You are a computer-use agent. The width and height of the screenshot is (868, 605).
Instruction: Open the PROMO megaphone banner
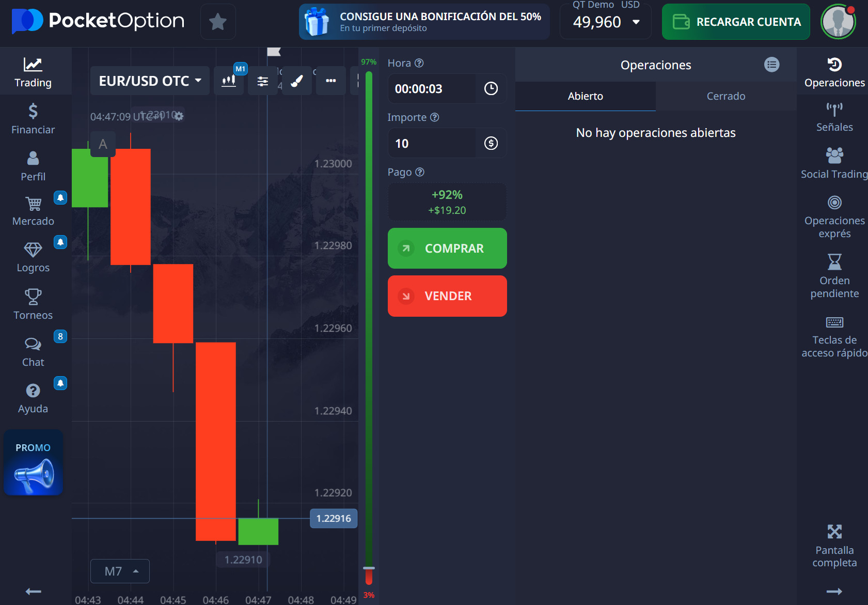tap(34, 463)
